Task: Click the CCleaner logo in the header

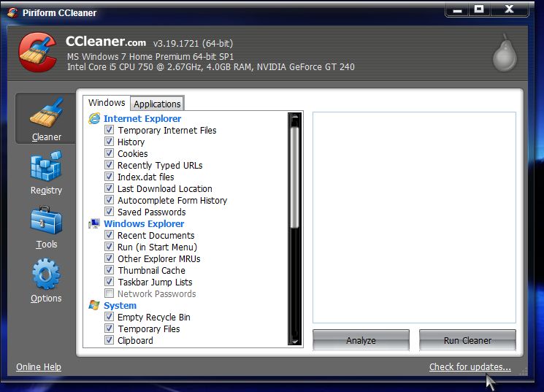Action: (x=37, y=52)
